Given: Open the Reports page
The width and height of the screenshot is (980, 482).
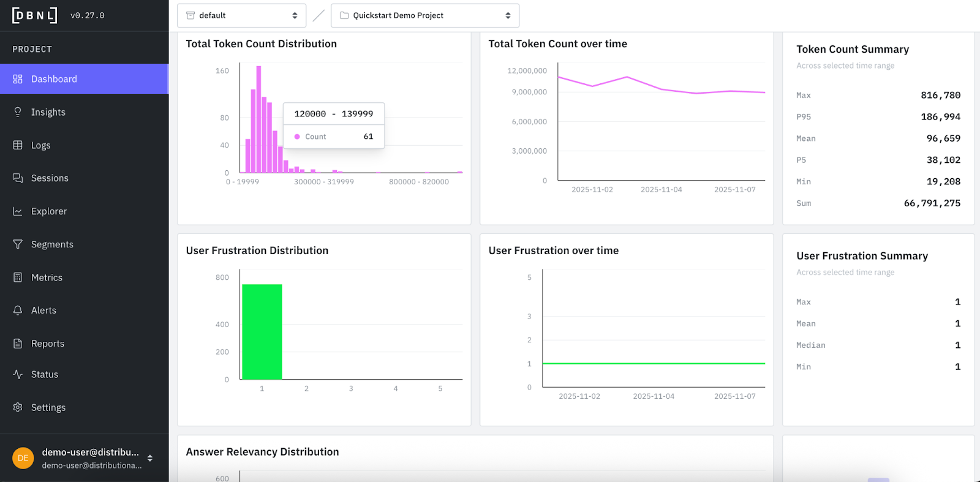Looking at the screenshot, I should click(x=84, y=344).
